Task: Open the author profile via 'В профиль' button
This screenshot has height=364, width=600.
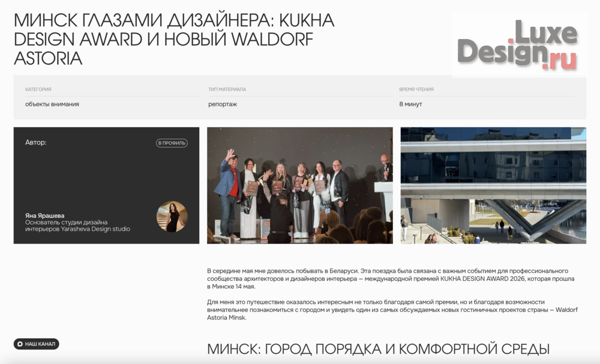Action: pyautogui.click(x=172, y=143)
